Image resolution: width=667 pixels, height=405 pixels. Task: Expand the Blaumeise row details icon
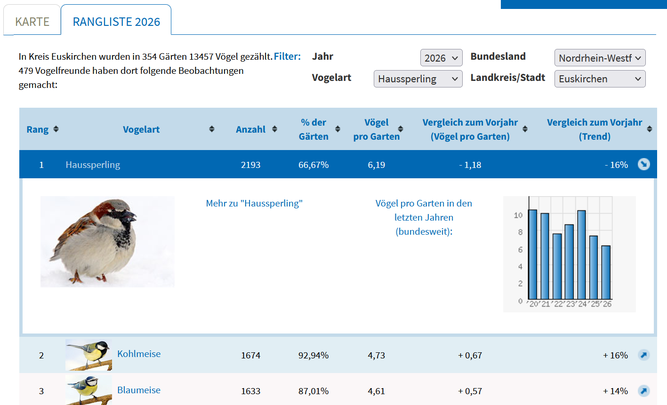(x=643, y=391)
